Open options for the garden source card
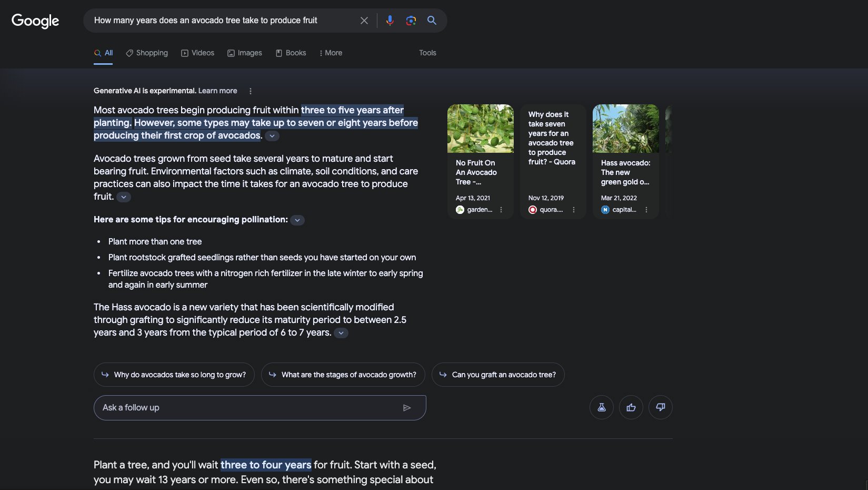The image size is (868, 490). (501, 210)
